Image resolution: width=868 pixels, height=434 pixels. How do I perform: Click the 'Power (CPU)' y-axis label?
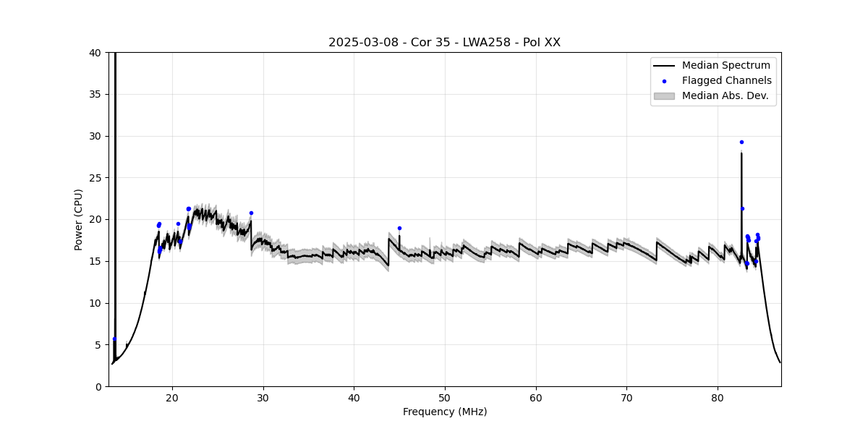[79, 219]
